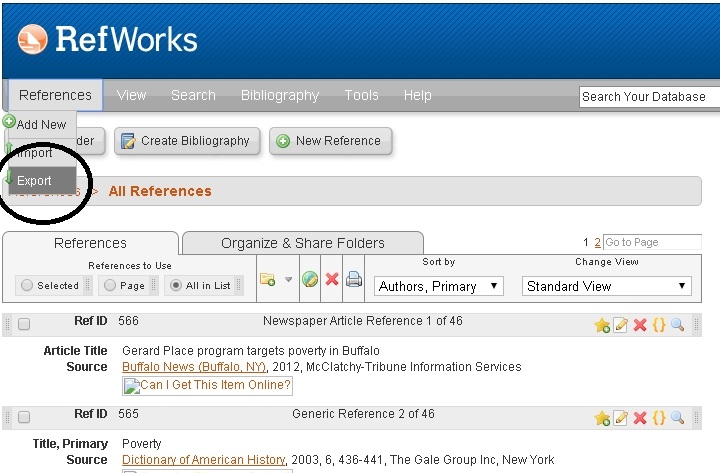The height and width of the screenshot is (473, 720).
Task: Edit reference 566 pencil icon
Action: [621, 325]
